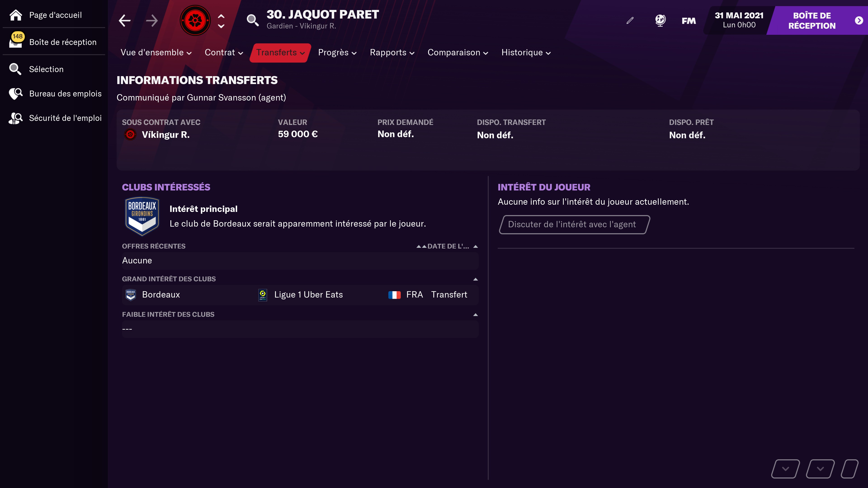
Task: Click the back navigation arrow
Action: coord(125,21)
